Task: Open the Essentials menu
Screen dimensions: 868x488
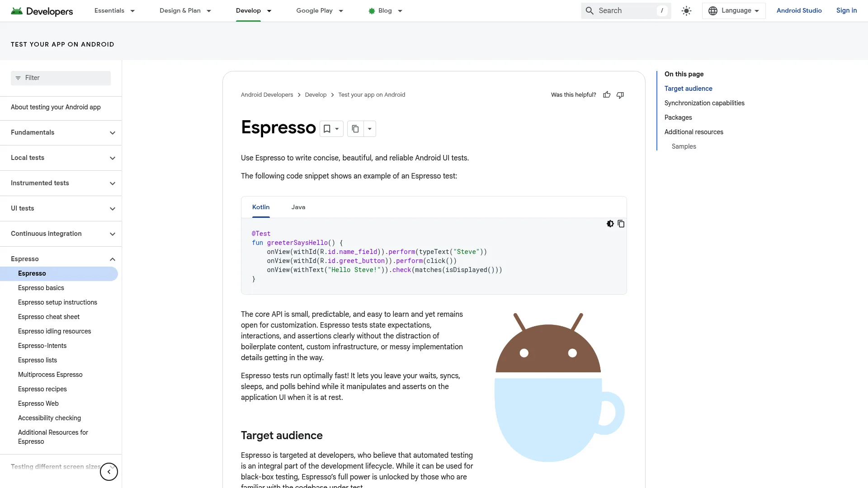Action: tap(114, 11)
